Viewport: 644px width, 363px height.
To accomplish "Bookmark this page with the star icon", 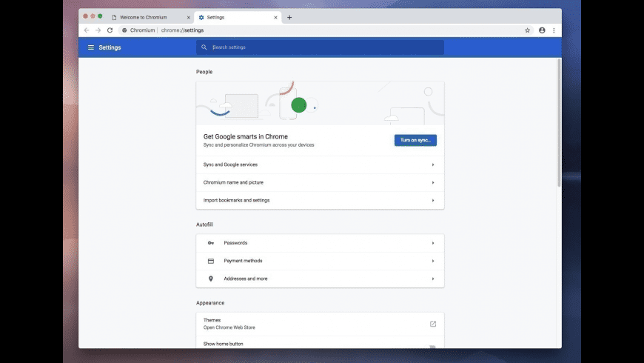I will point(527,30).
